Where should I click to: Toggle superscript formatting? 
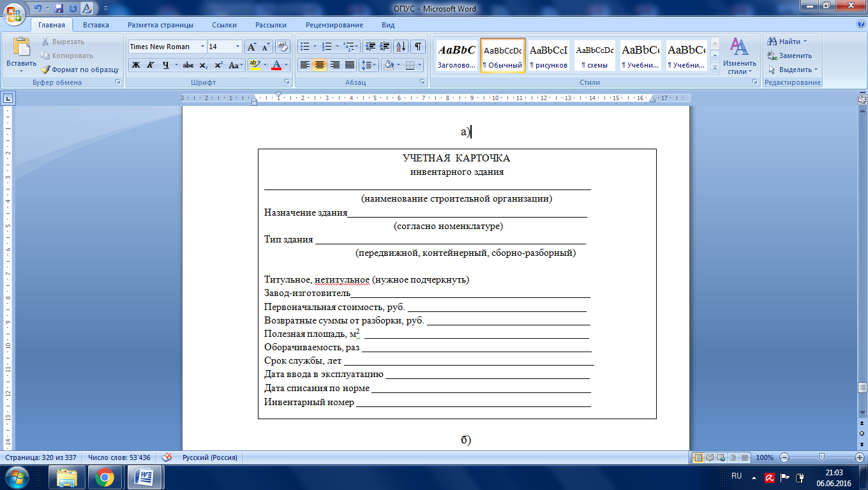[218, 65]
